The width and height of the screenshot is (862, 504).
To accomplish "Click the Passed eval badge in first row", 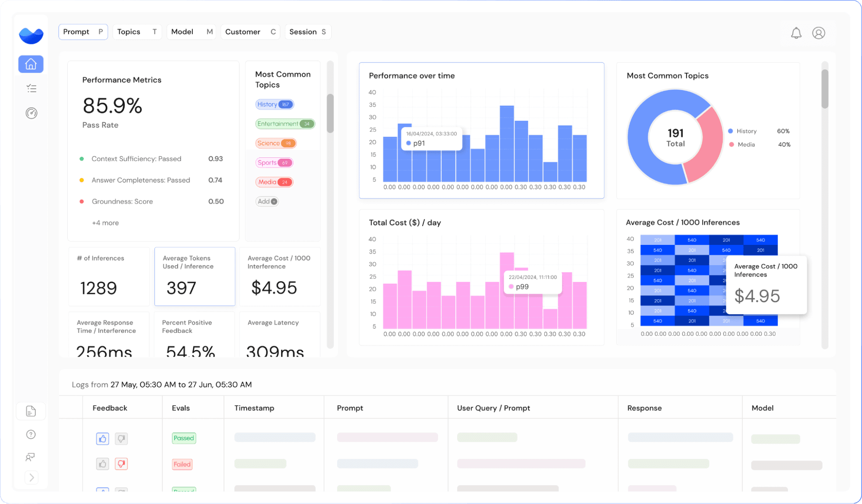I will (184, 438).
